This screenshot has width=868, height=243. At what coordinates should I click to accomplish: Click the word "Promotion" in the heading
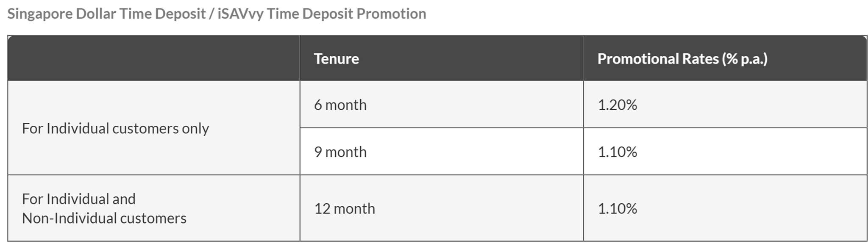tap(391, 14)
